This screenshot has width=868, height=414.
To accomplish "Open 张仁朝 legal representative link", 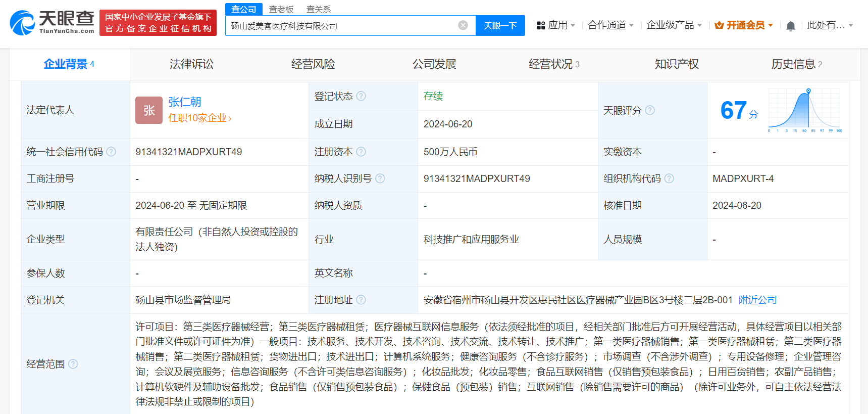I will tap(184, 102).
